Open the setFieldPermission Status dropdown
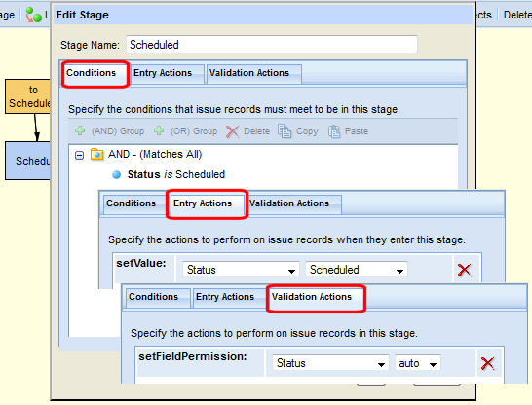Screen dimensions: 532x405 tap(330, 363)
